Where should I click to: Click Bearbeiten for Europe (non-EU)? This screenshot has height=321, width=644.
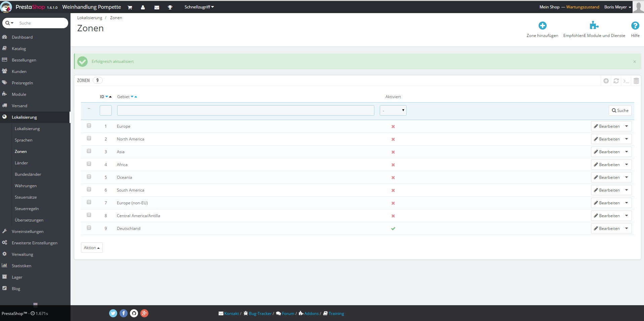(607, 203)
